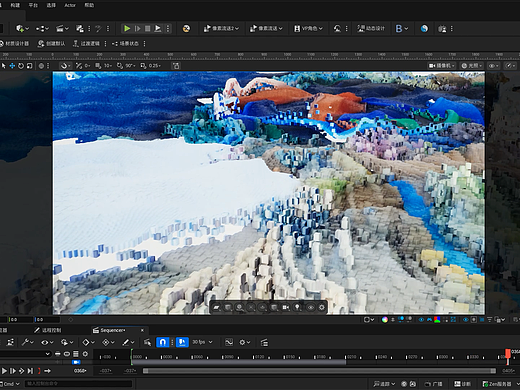Start Play in Editor with green play button

127,29
